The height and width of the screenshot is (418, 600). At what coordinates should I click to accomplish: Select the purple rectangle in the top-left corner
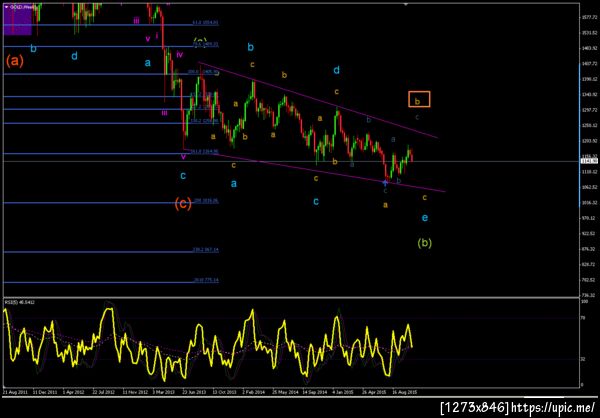pos(18,19)
